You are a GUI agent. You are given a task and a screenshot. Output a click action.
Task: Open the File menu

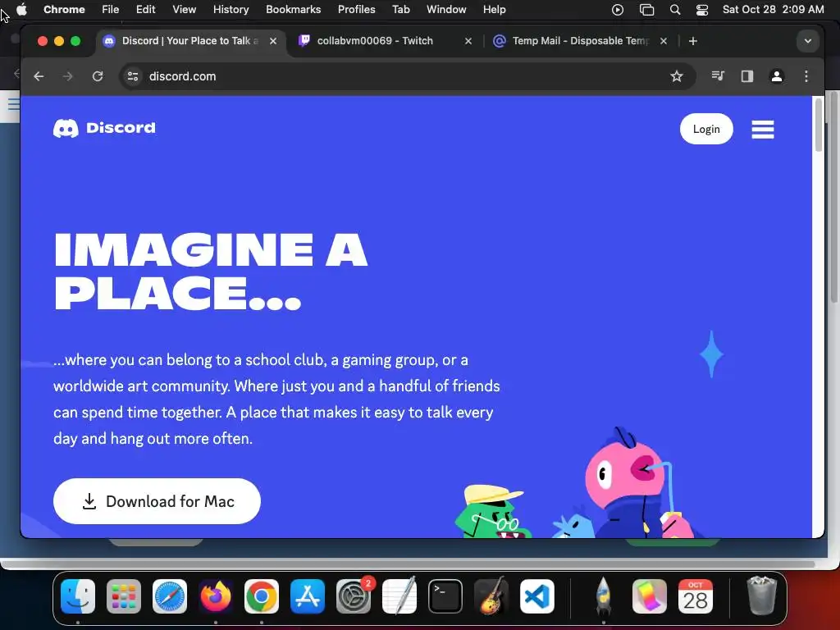(111, 10)
